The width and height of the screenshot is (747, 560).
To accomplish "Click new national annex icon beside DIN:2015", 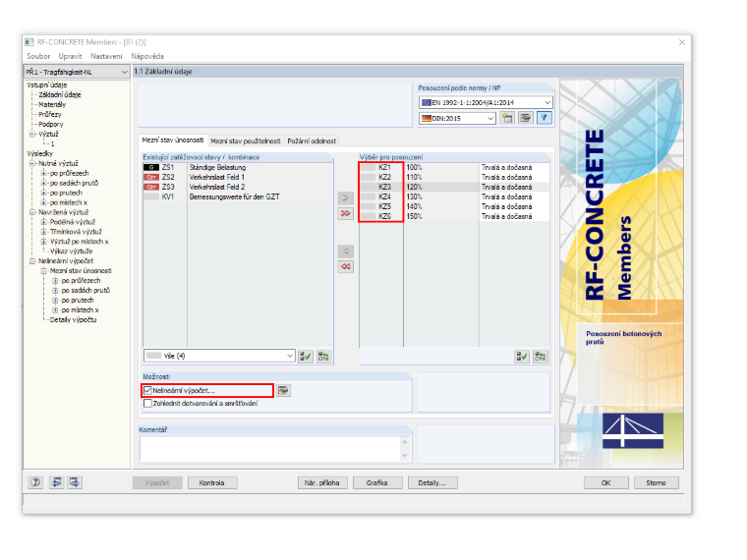I will coord(507,118).
